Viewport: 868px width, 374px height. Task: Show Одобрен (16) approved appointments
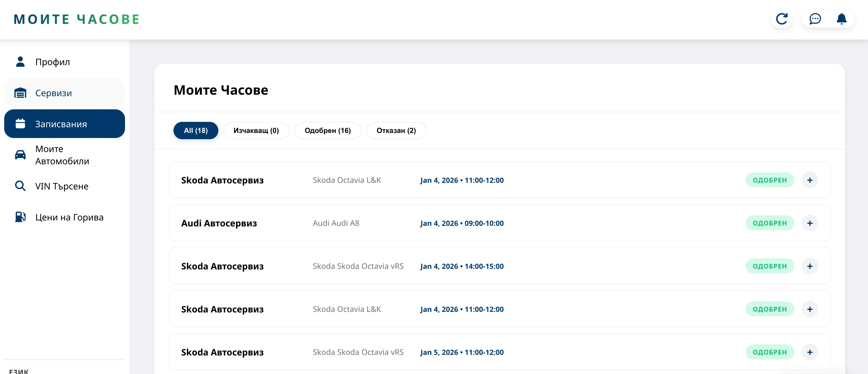tap(328, 131)
